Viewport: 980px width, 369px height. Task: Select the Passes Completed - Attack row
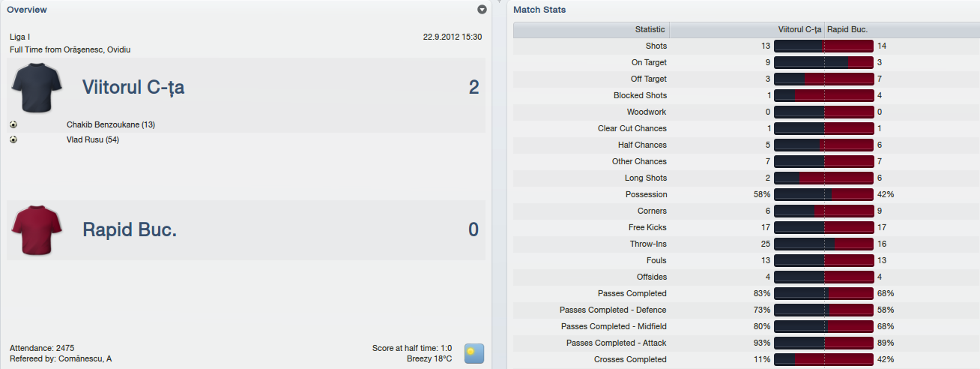[x=745, y=343]
